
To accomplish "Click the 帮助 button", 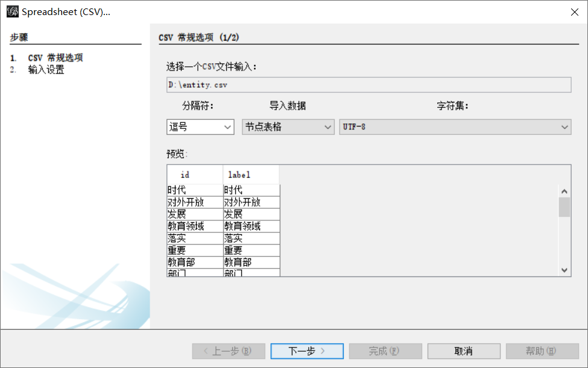I will pyautogui.click(x=542, y=351).
